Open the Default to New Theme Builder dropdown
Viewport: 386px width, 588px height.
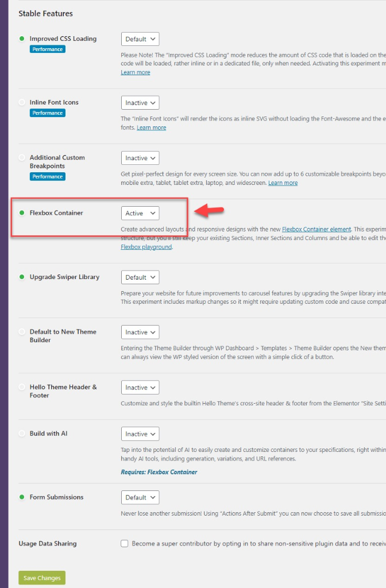[x=140, y=332]
